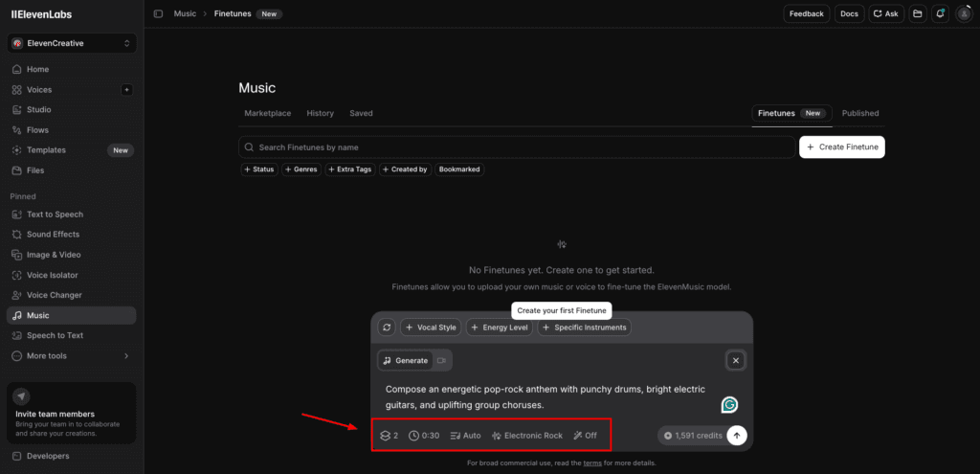
Task: Switch to History tab
Action: pos(320,113)
